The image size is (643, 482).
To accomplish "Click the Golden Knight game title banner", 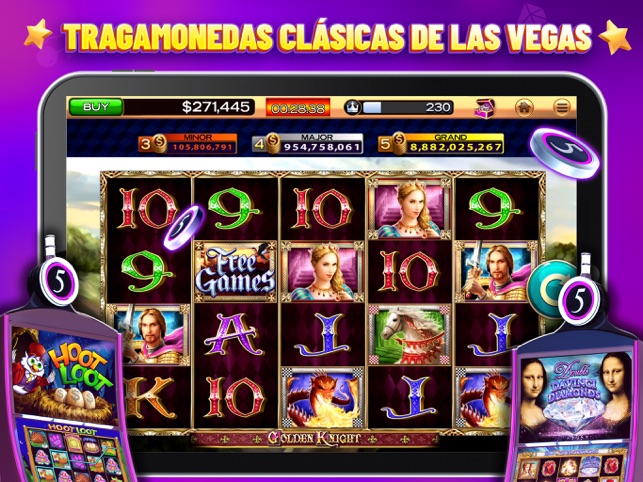I will 315,439.
